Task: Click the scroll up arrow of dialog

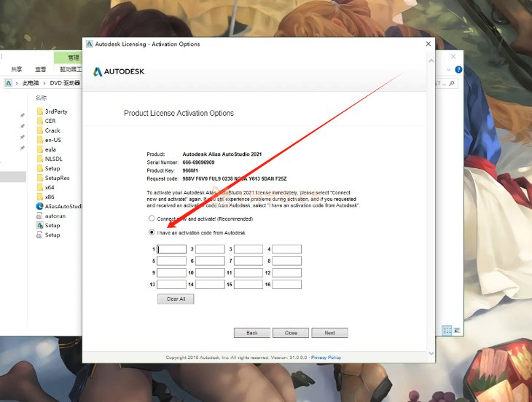Action: point(431,61)
